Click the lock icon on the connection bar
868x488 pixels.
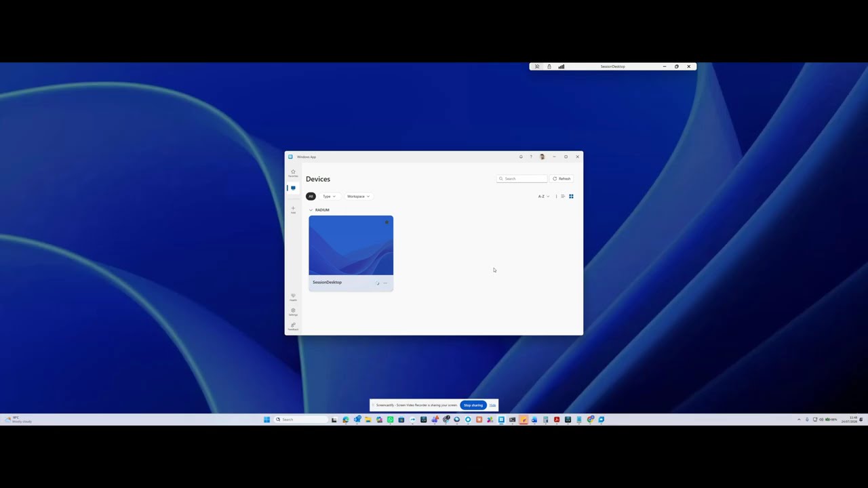tap(549, 66)
